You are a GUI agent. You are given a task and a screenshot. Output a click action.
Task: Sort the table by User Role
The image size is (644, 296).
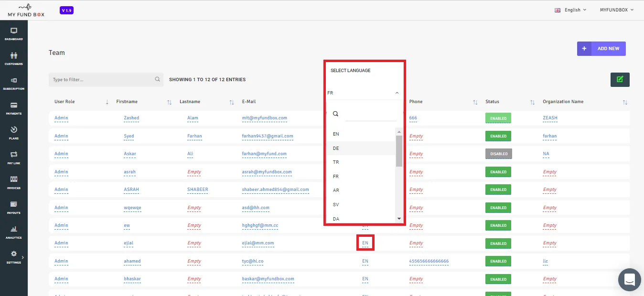point(107,102)
